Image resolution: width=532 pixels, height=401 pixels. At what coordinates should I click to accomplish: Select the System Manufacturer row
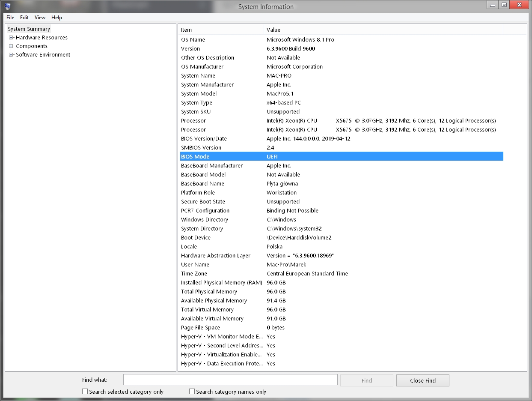point(342,85)
